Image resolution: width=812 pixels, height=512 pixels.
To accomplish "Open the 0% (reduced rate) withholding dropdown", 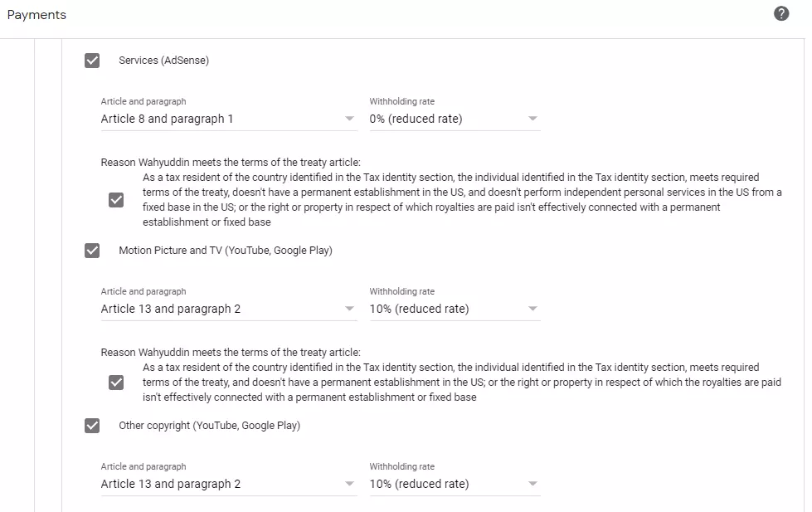I will coord(455,119).
